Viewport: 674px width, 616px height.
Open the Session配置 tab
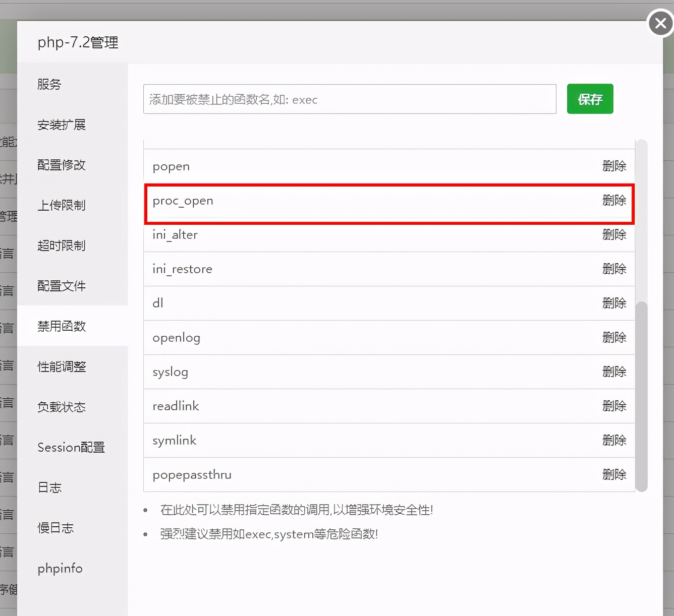coord(71,447)
